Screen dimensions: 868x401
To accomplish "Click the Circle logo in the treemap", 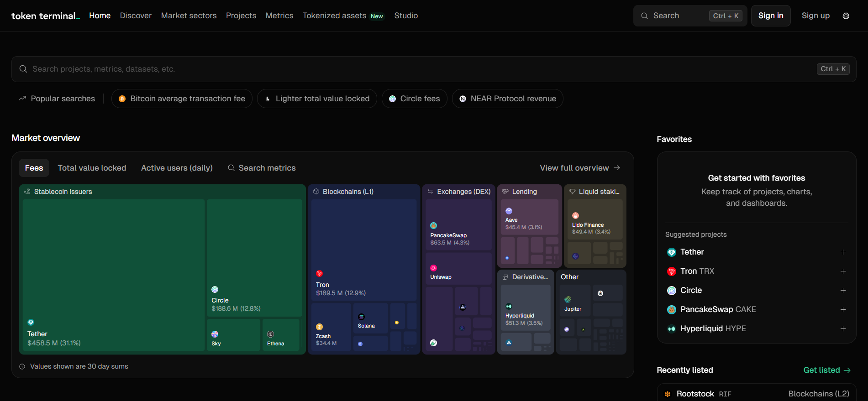I will 215,289.
